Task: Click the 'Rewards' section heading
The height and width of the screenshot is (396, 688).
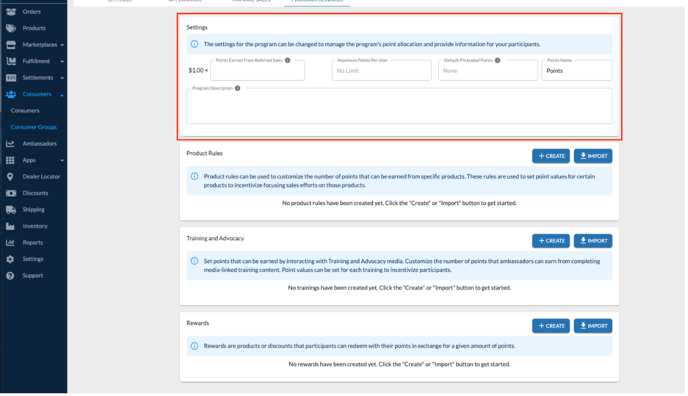Action: [197, 323]
